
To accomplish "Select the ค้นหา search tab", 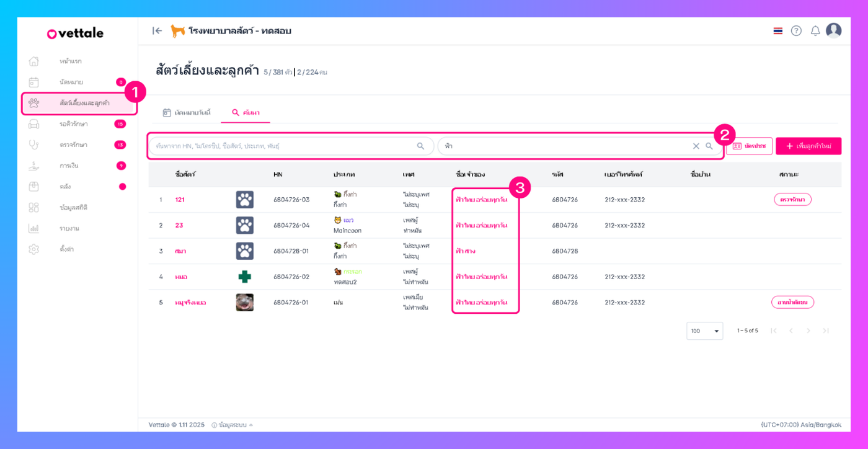I will coord(246,112).
